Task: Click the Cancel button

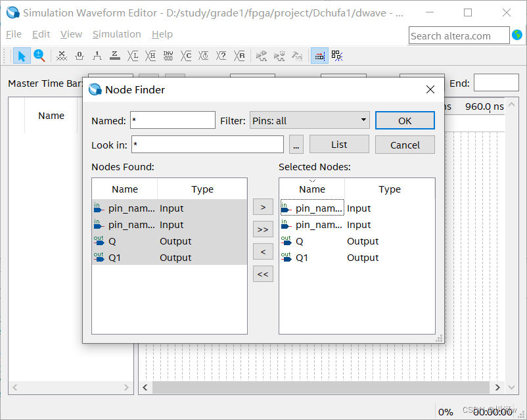Action: click(405, 145)
